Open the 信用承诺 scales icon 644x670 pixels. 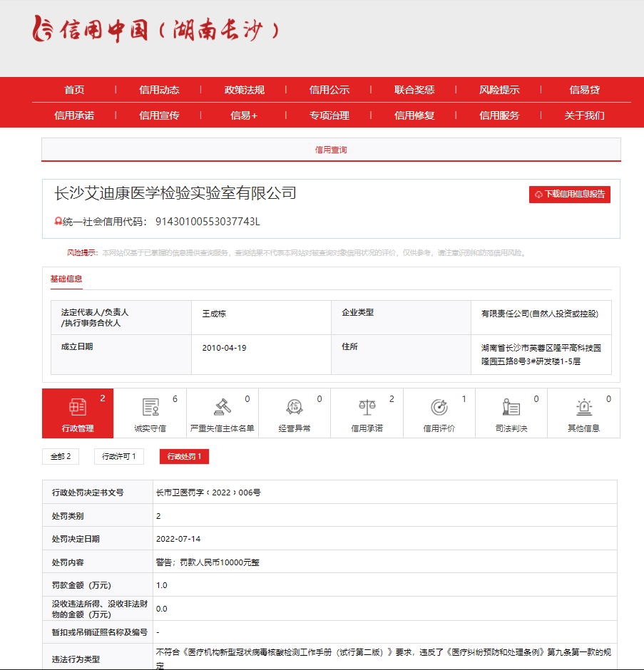click(x=367, y=407)
